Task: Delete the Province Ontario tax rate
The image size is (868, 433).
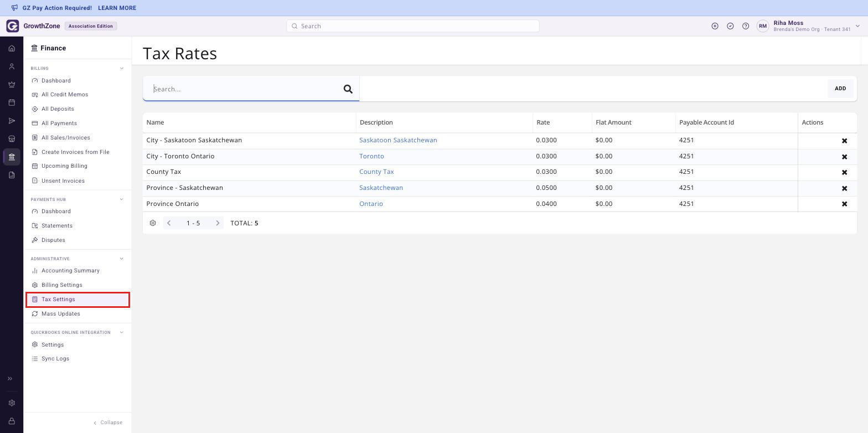Action: [844, 204]
